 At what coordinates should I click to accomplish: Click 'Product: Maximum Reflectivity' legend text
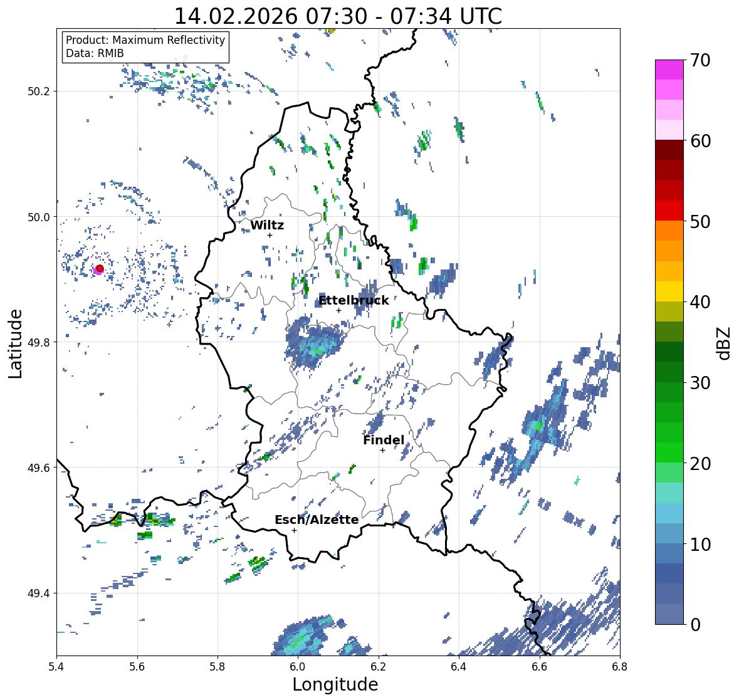click(x=145, y=40)
